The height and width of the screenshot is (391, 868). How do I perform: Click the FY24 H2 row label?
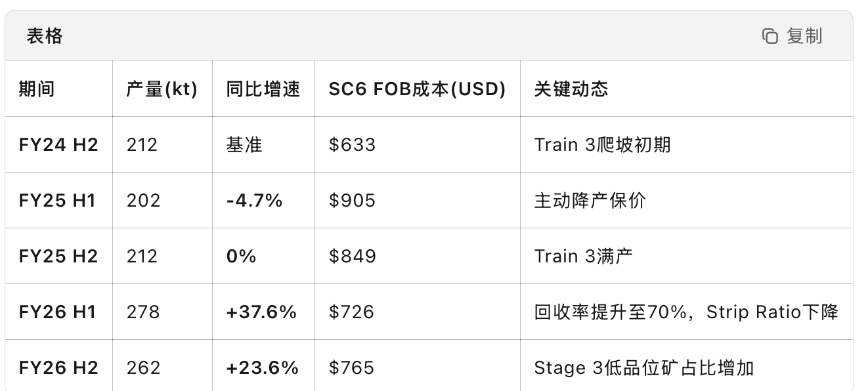pyautogui.click(x=58, y=144)
